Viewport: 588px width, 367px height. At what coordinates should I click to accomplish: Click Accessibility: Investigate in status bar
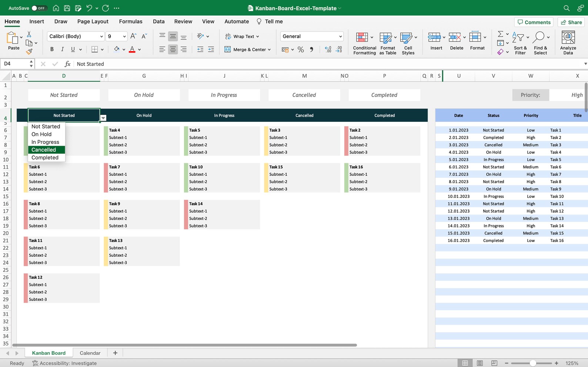pos(64,363)
